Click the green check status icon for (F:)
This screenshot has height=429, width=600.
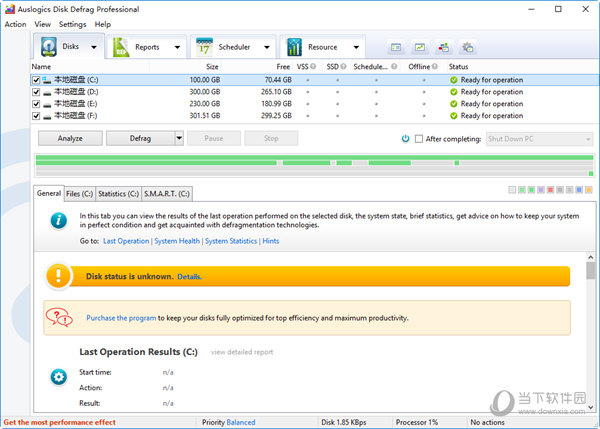click(x=454, y=116)
